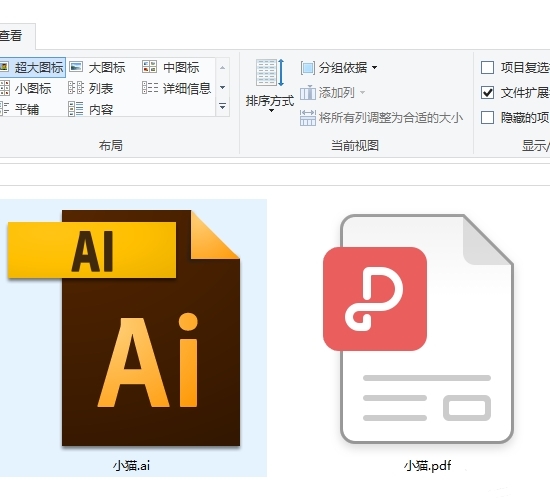Click the 详细信息 details icon
Image resolution: width=550 pixels, height=504 pixels.
click(x=150, y=88)
